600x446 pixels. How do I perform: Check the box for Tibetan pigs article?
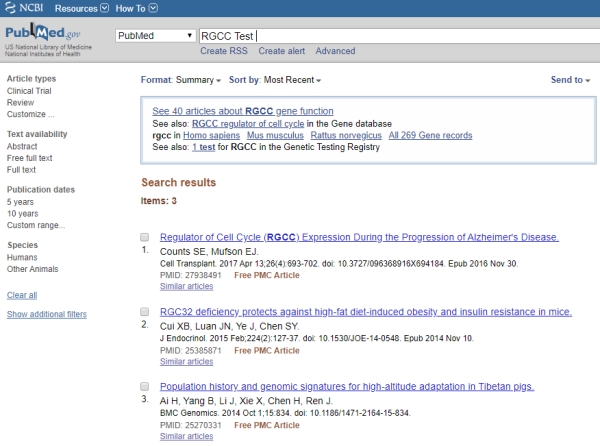145,386
